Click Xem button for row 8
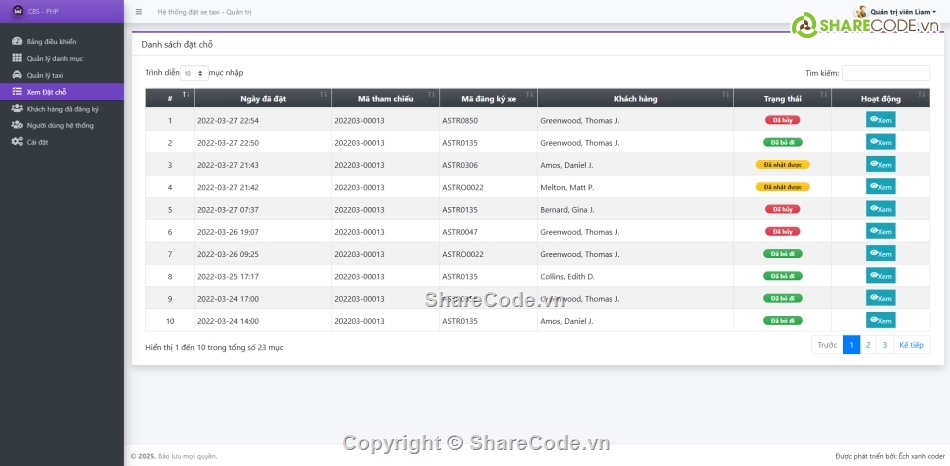This screenshot has height=466, width=950. tap(880, 276)
